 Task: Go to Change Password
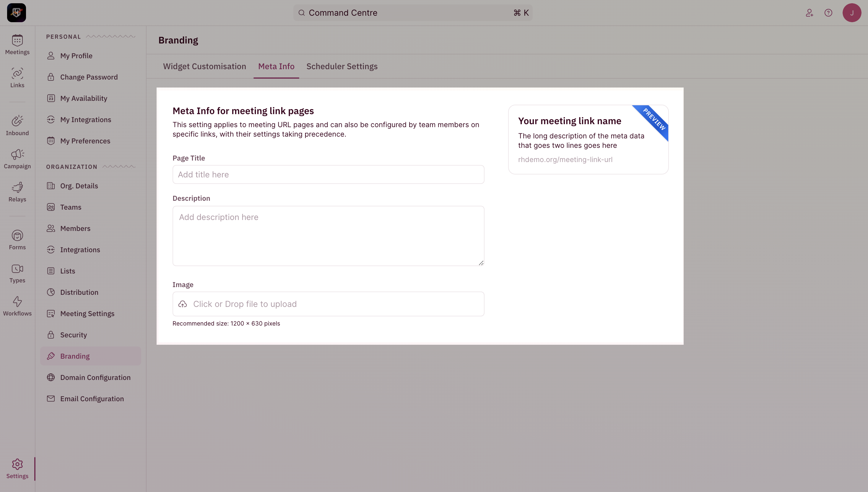click(89, 77)
